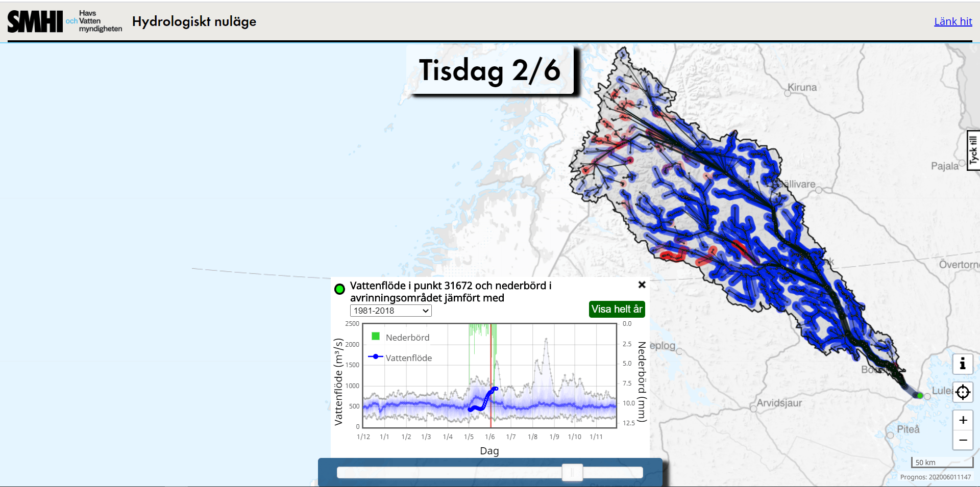Open the map information button
The width and height of the screenshot is (980, 487).
pyautogui.click(x=963, y=364)
